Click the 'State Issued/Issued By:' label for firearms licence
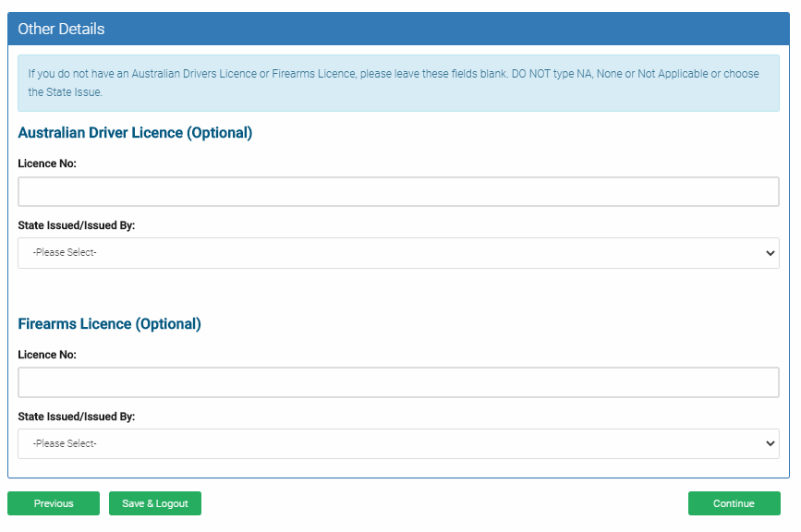The image size is (801, 532). pos(76,416)
